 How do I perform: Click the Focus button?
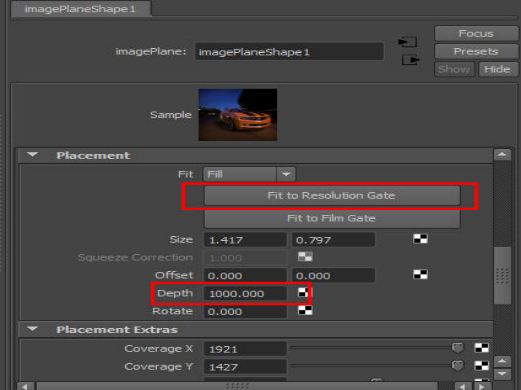[x=476, y=33]
